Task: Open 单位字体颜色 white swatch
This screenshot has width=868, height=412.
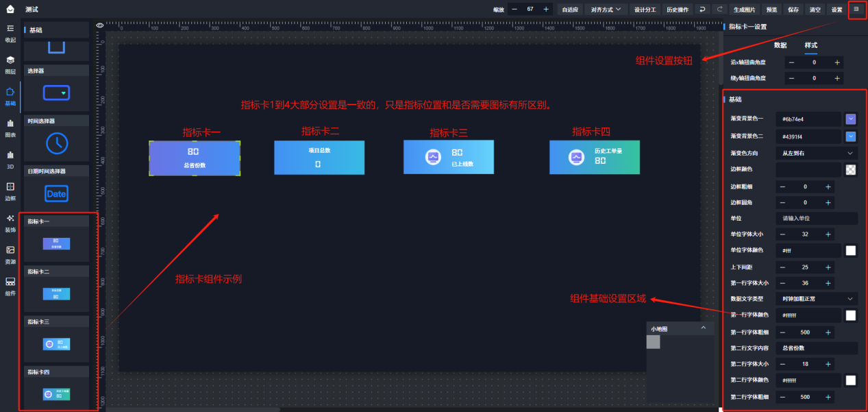Action: click(x=851, y=250)
